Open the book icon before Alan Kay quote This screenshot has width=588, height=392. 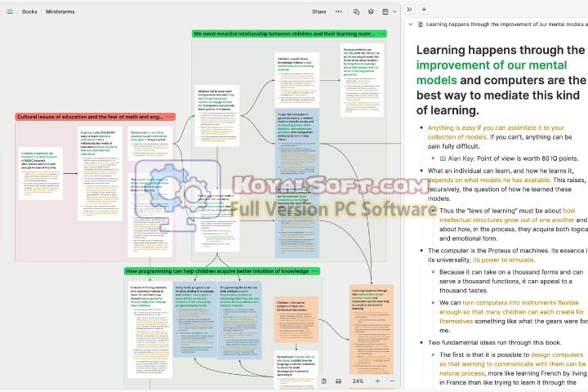pos(443,158)
